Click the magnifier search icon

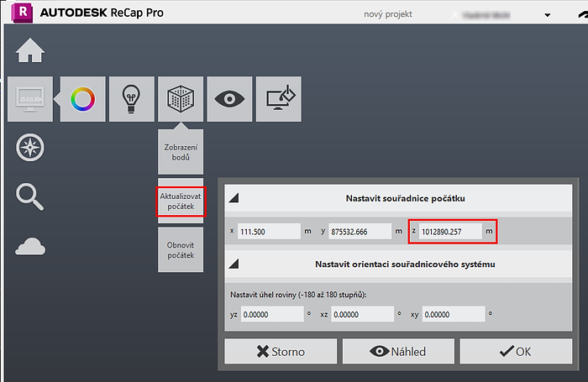pos(30,197)
